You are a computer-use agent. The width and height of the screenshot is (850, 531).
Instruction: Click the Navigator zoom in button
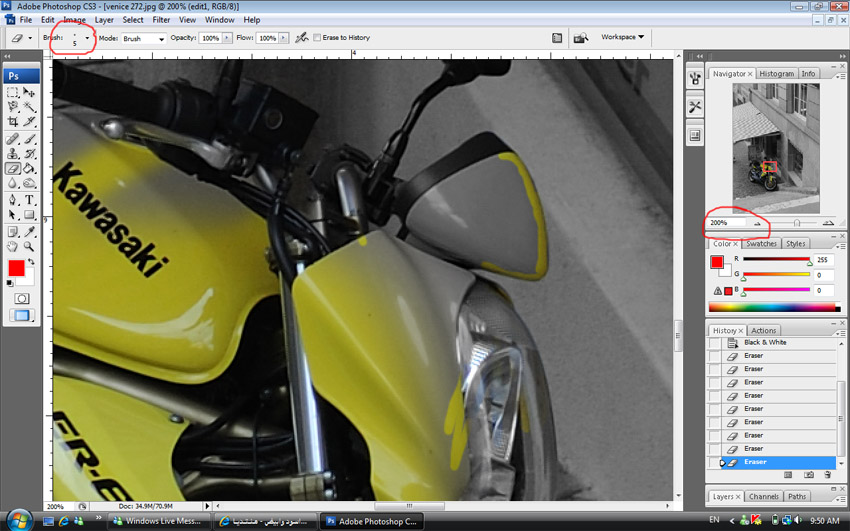click(x=828, y=223)
